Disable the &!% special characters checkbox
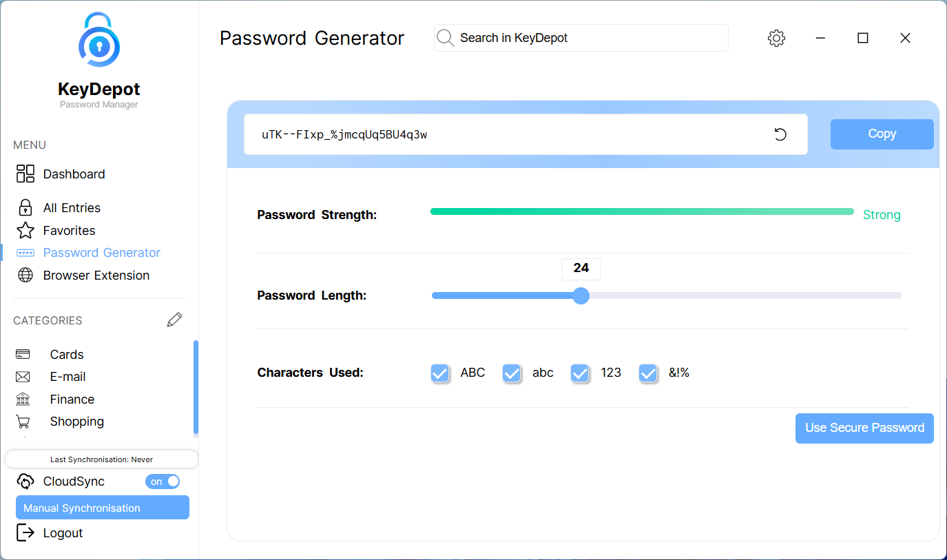The image size is (947, 560). [648, 373]
